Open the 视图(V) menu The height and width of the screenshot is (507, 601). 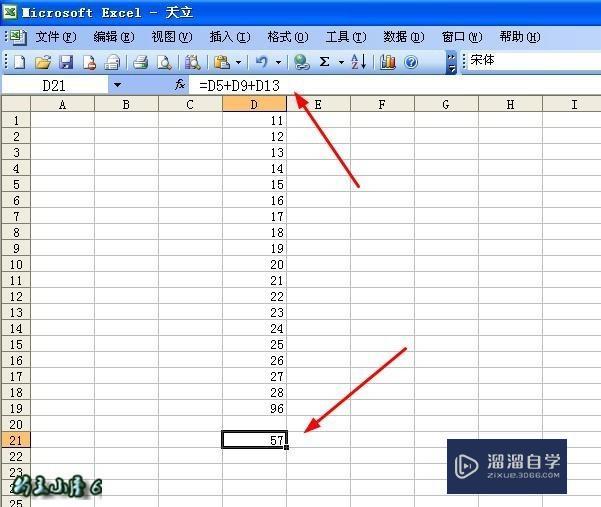coord(172,37)
